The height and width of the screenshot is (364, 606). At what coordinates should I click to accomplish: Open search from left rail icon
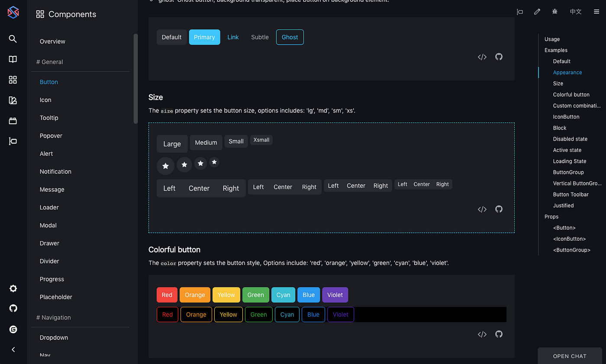click(13, 39)
